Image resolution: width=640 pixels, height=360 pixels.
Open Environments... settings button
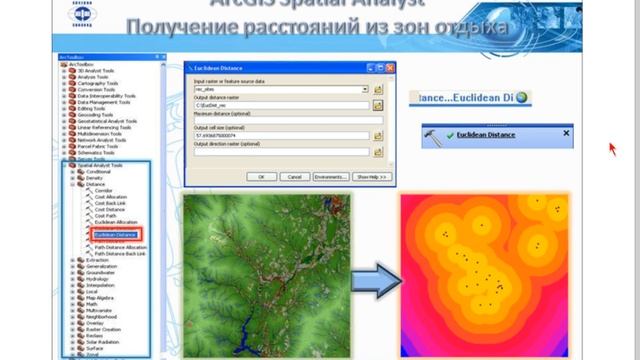click(331, 177)
